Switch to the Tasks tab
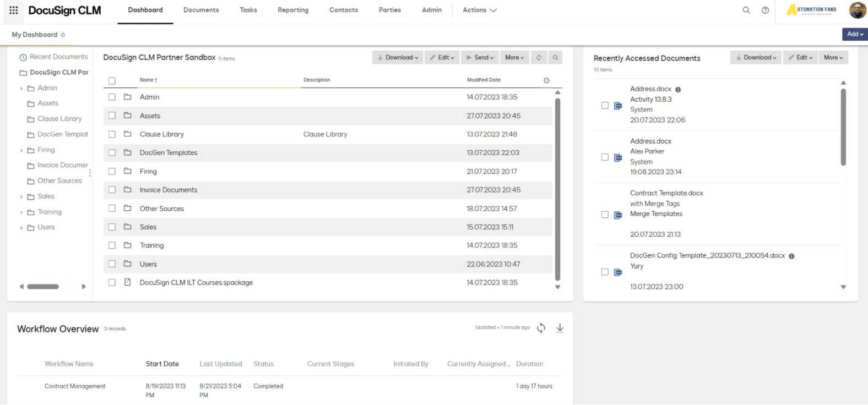The height and width of the screenshot is (405, 868). click(248, 10)
